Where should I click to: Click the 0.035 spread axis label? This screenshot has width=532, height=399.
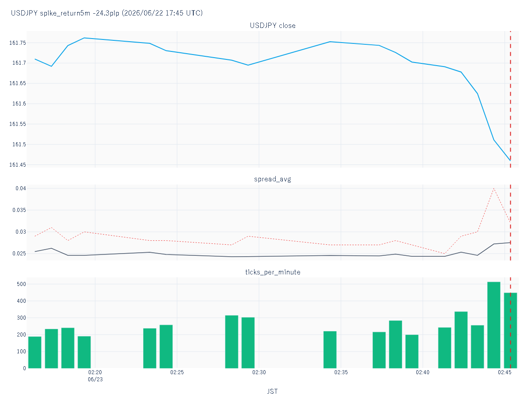[x=19, y=210]
